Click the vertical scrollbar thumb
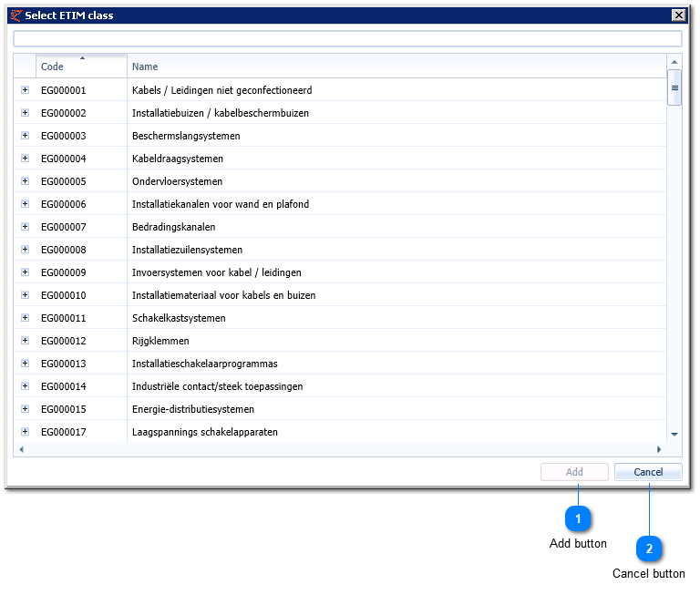Screen dimensions: 700x595 (x=674, y=87)
